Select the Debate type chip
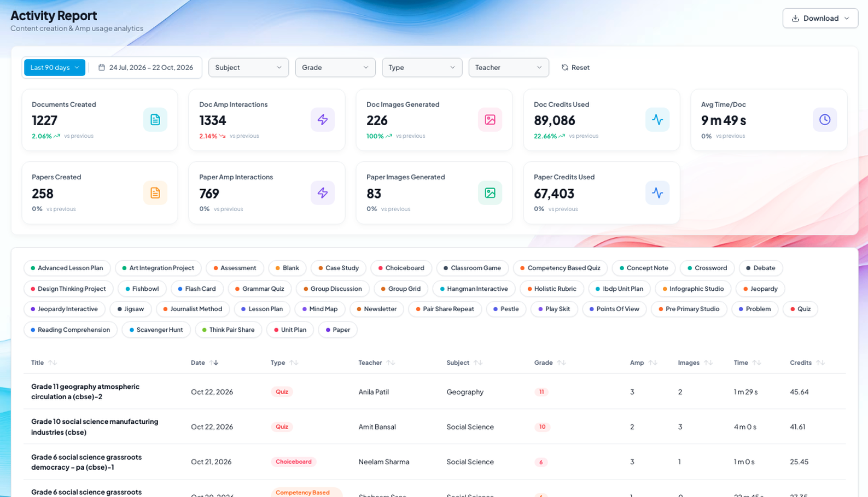The width and height of the screenshot is (868, 497). pos(761,268)
